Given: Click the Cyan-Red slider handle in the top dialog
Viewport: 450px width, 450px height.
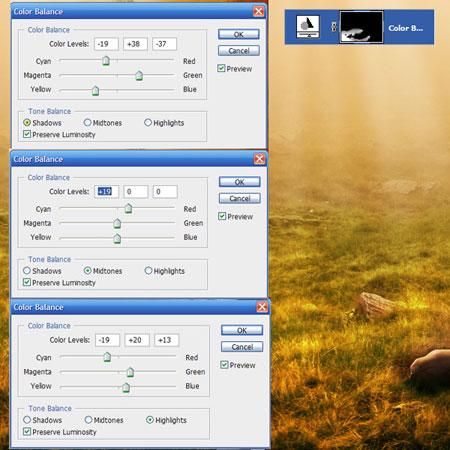Looking at the screenshot, I should pyautogui.click(x=106, y=61).
